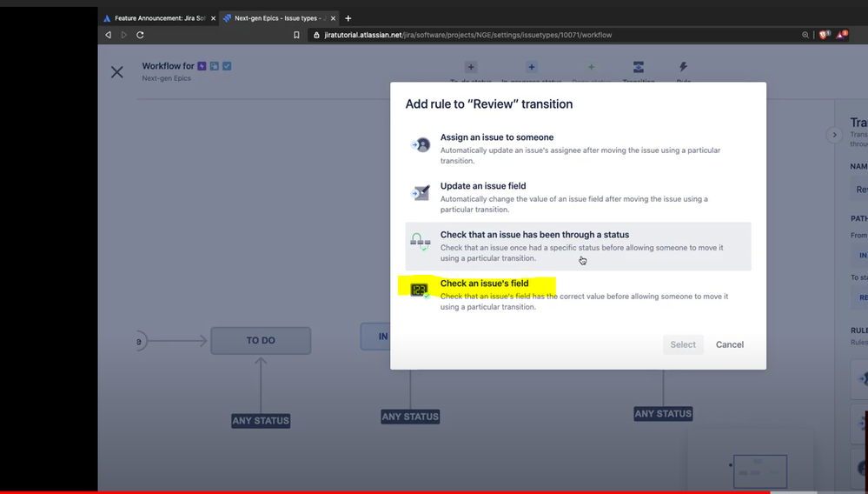This screenshot has height=494, width=868.
Task: Click the Workflow for heading text
Action: click(168, 66)
